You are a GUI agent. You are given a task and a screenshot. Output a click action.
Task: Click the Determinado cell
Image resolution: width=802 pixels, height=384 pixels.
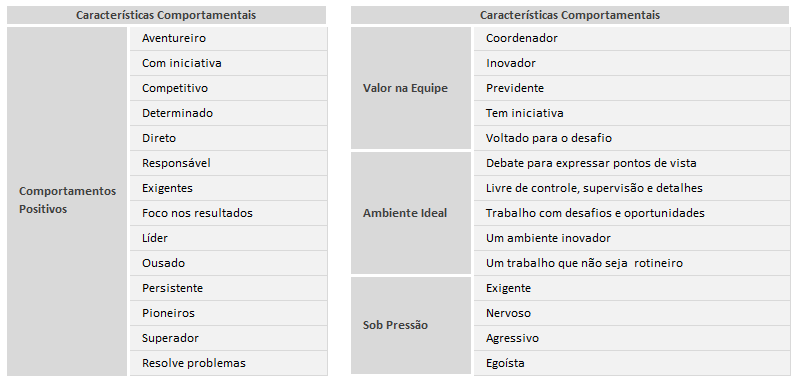click(x=228, y=114)
